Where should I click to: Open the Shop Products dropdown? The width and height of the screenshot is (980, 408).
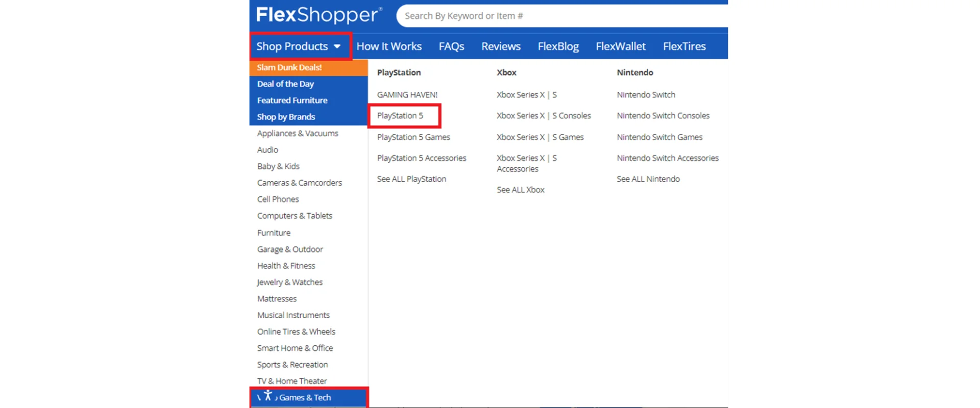point(299,46)
